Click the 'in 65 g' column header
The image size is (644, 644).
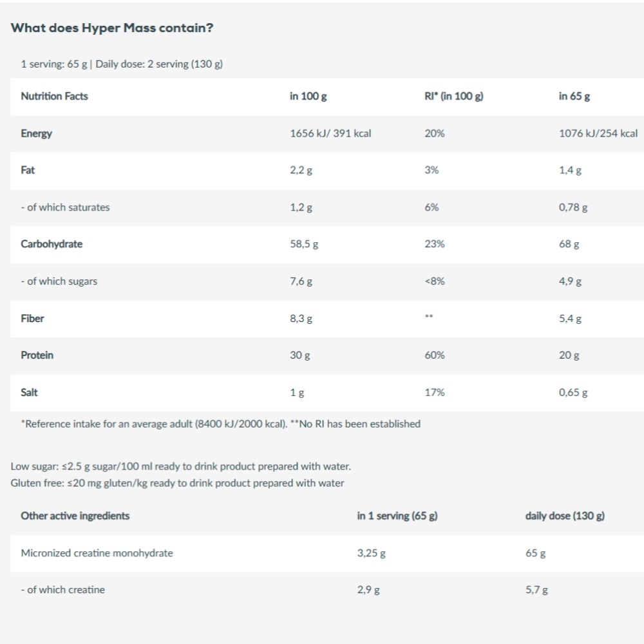point(574,96)
